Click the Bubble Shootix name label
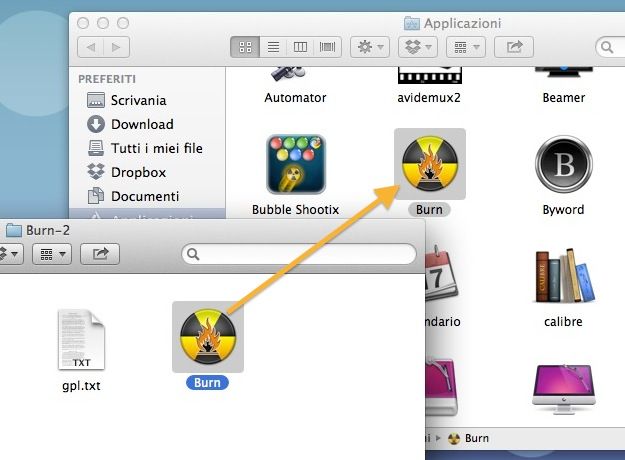 click(295, 210)
